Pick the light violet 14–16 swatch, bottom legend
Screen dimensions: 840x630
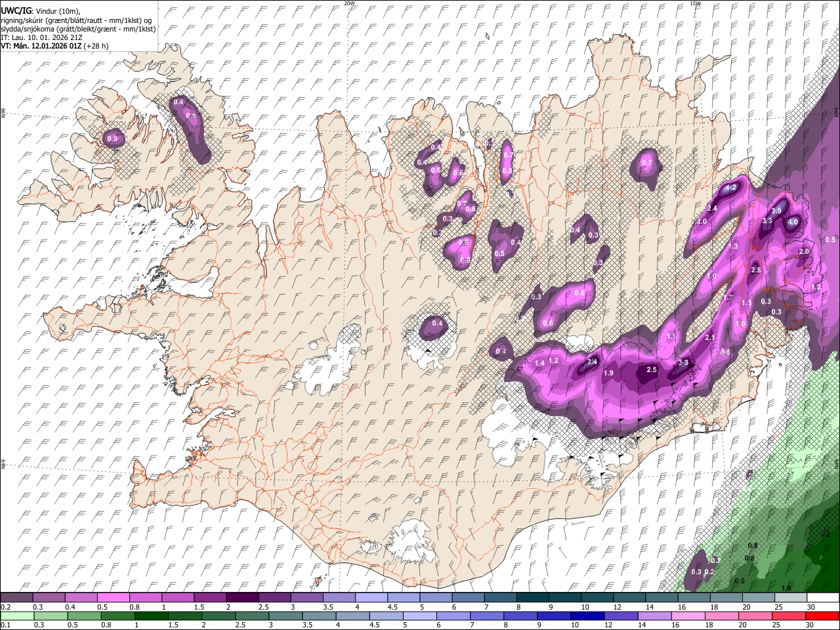click(654, 616)
